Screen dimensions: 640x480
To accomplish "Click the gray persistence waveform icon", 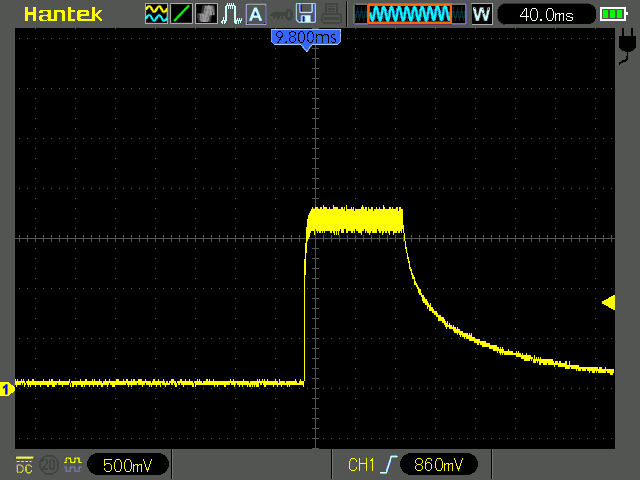I will tap(206, 14).
